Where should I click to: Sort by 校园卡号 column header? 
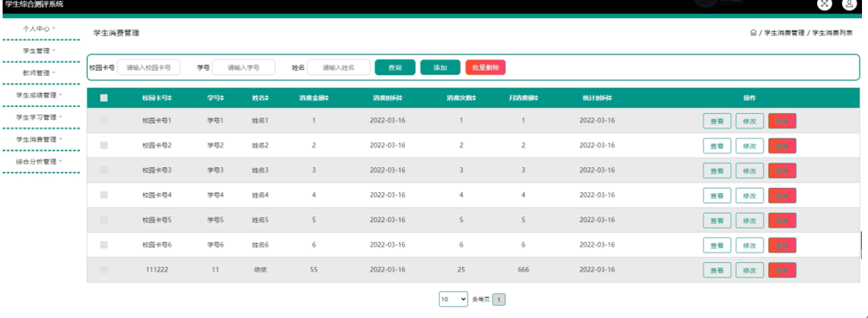(x=157, y=98)
